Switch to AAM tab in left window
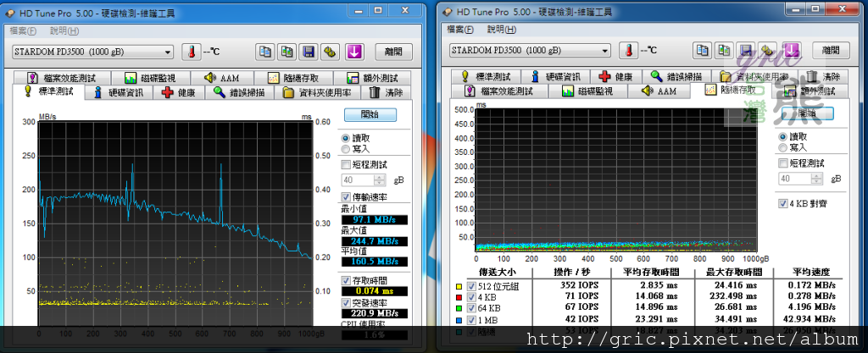The height and width of the screenshot is (353, 868). (222, 78)
